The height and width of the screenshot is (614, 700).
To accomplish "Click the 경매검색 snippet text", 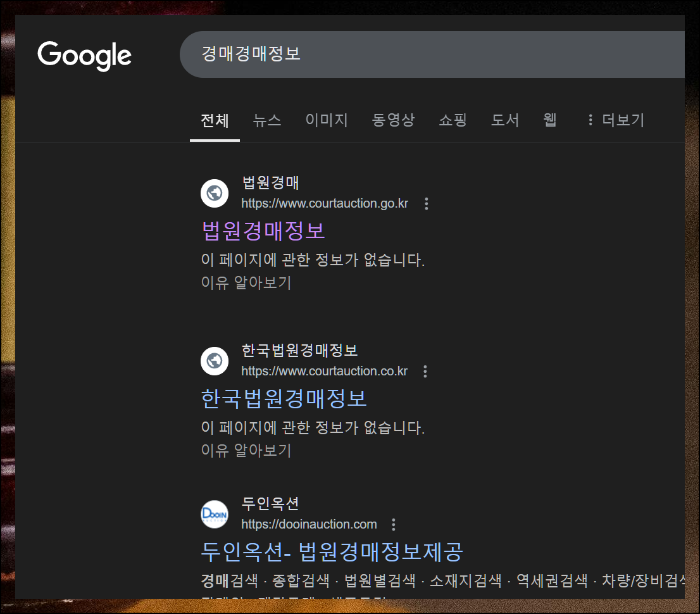I will coord(230,580).
